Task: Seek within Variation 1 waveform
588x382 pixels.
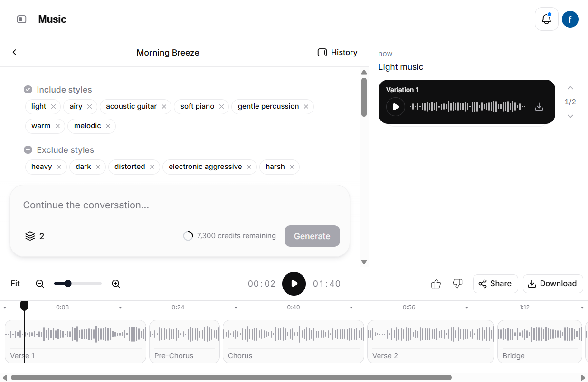Action: [468, 107]
